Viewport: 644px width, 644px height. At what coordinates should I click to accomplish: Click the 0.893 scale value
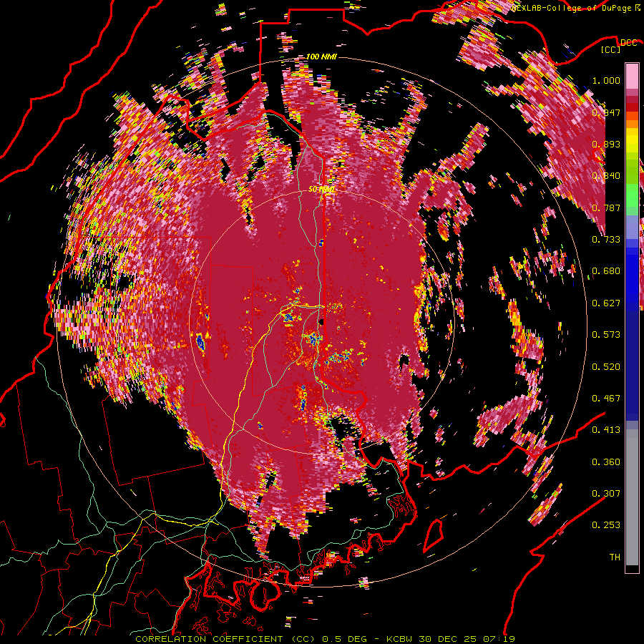click(x=606, y=144)
